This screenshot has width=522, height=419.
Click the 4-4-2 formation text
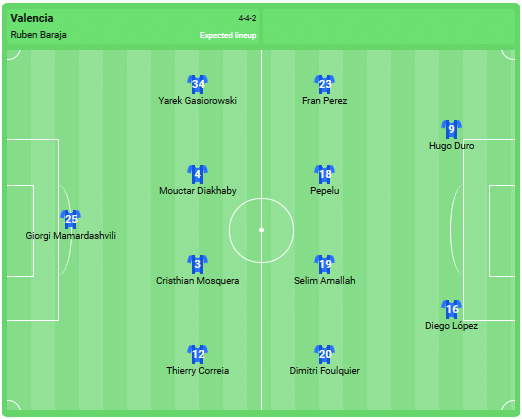(247, 18)
